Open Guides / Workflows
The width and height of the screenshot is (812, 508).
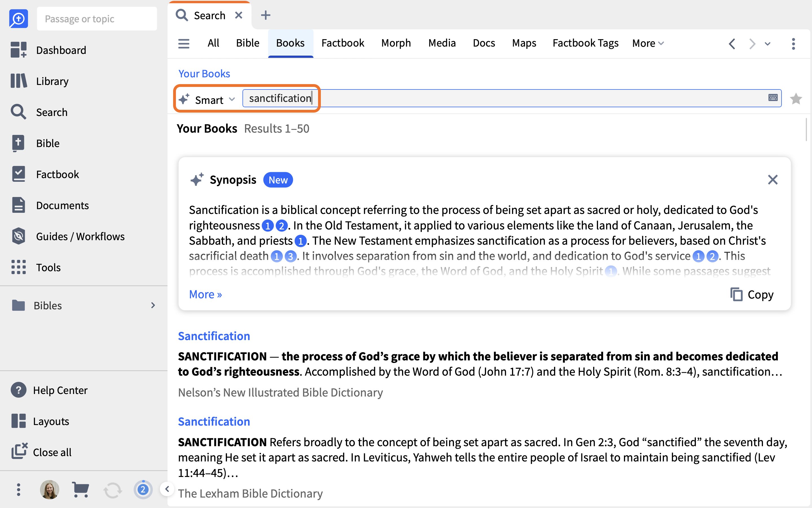point(68,237)
